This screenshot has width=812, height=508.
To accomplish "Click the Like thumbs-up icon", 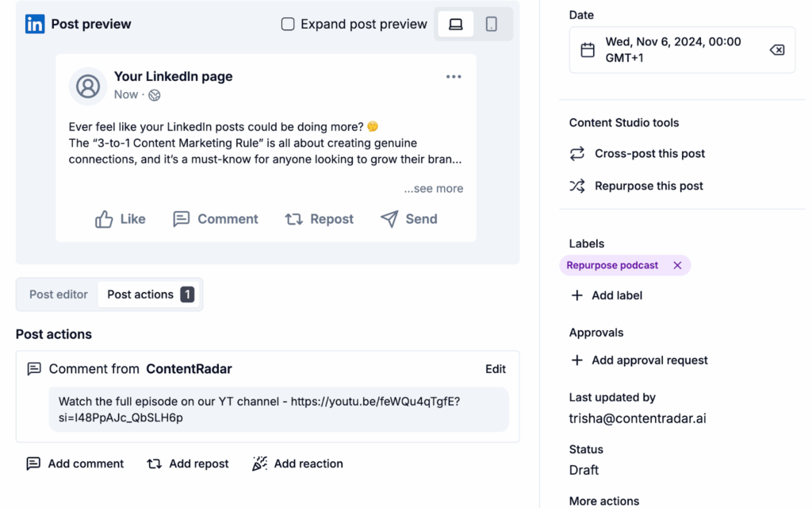I will coord(104,219).
